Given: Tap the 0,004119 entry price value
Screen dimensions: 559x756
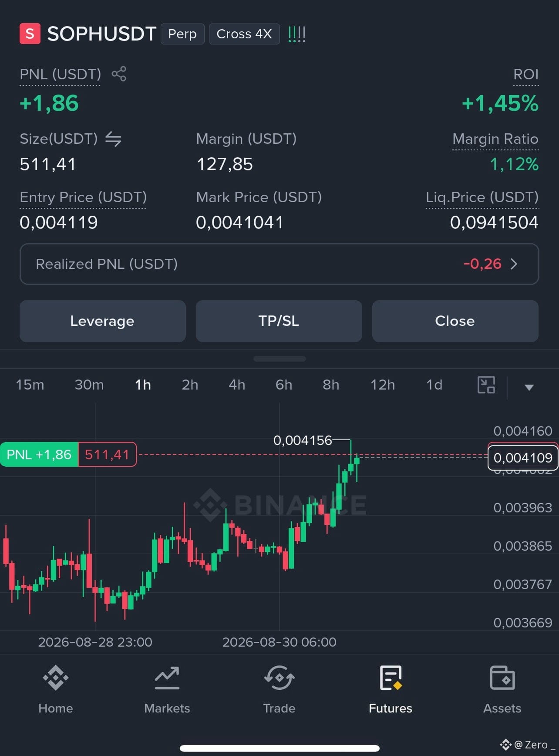Looking at the screenshot, I should 59,223.
